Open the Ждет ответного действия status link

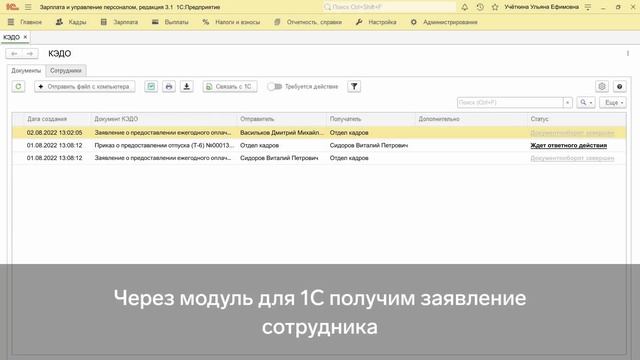click(x=568, y=145)
